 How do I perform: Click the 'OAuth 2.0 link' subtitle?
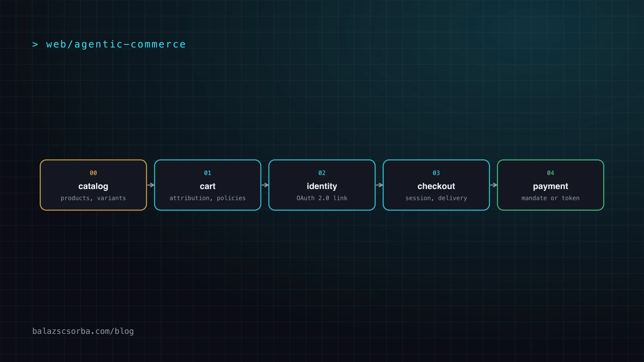click(x=322, y=198)
